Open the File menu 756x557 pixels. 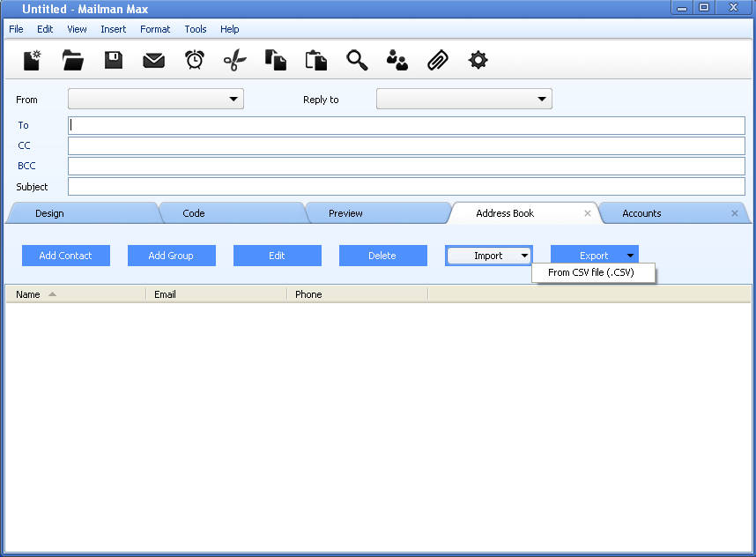16,29
